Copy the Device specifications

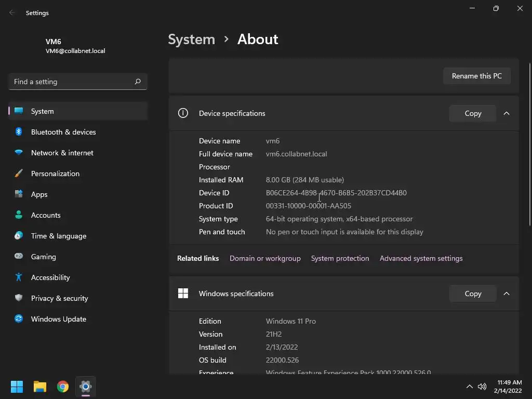tap(473, 113)
